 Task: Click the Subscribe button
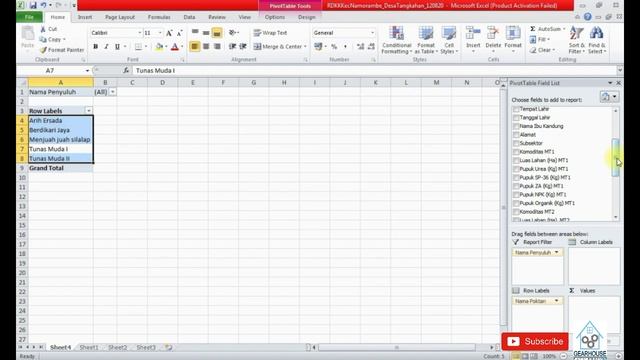[535, 341]
